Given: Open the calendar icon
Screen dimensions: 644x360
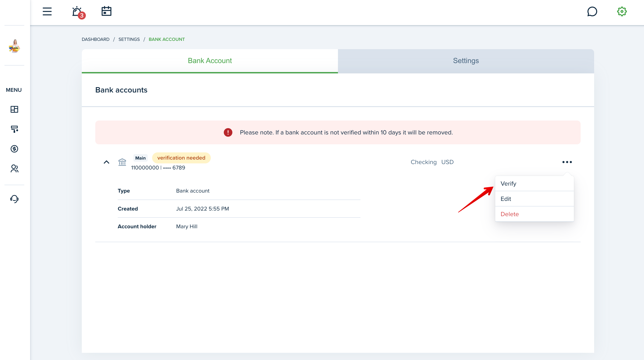Looking at the screenshot, I should (107, 11).
